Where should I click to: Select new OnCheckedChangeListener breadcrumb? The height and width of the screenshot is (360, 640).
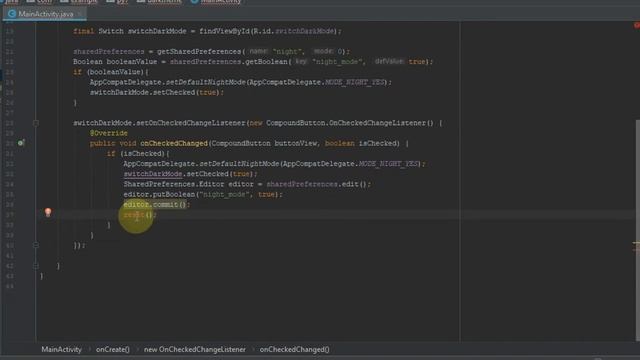pyautogui.click(x=195, y=349)
